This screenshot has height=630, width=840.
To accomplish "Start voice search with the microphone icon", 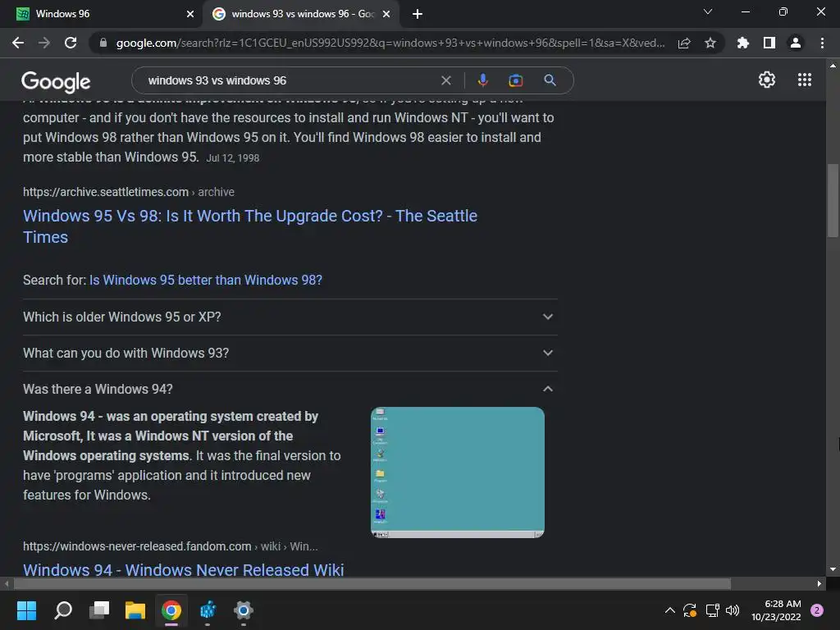I will (x=482, y=80).
